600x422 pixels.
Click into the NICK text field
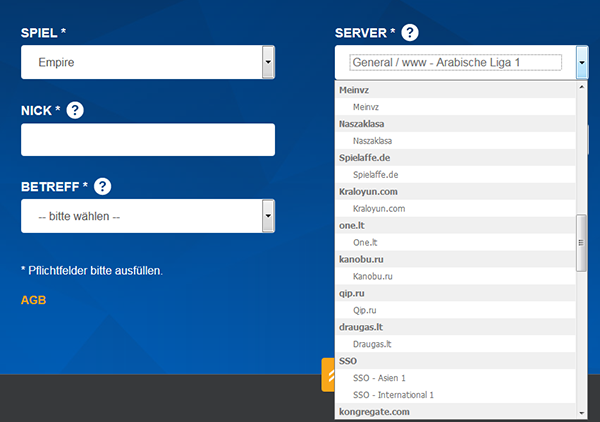point(148,140)
